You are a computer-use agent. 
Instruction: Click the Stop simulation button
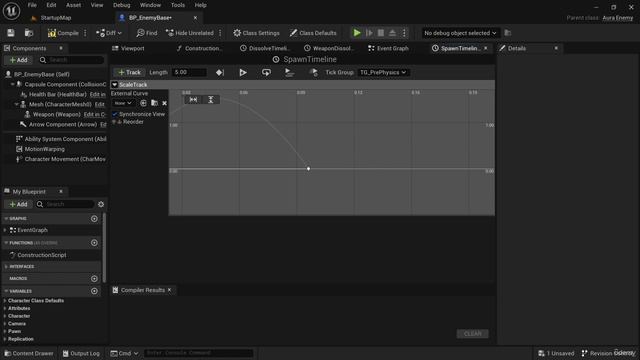380,33
